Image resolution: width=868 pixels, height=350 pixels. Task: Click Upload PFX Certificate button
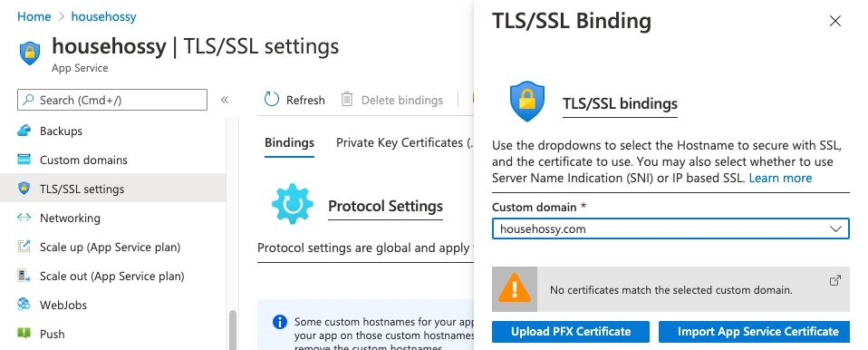click(x=571, y=332)
